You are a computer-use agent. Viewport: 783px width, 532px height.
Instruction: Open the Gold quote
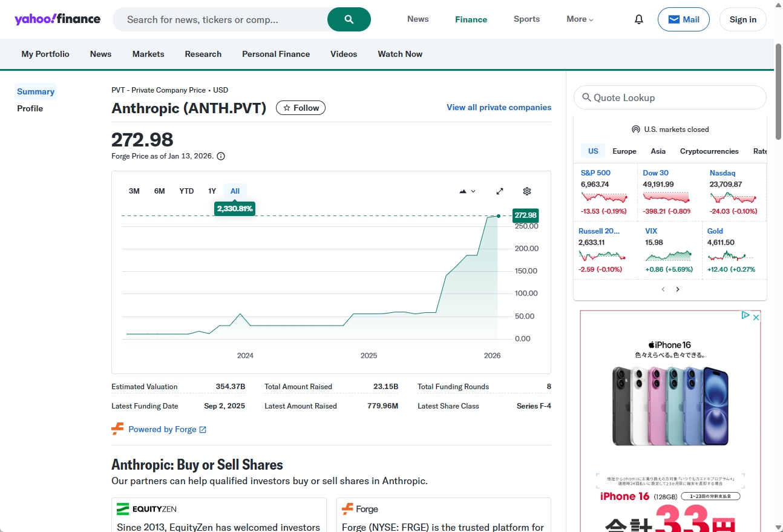(x=715, y=231)
